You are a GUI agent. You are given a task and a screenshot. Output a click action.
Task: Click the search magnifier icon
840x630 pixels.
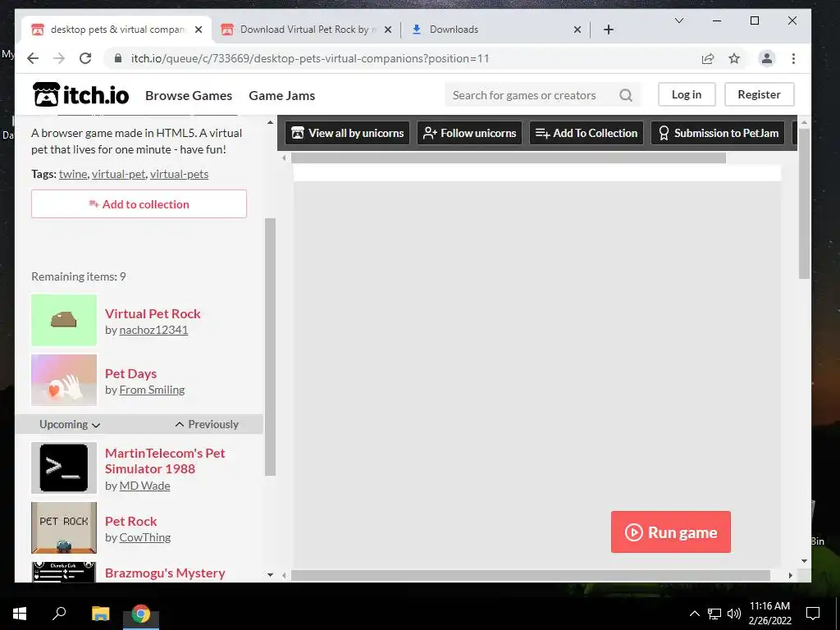[x=626, y=95]
